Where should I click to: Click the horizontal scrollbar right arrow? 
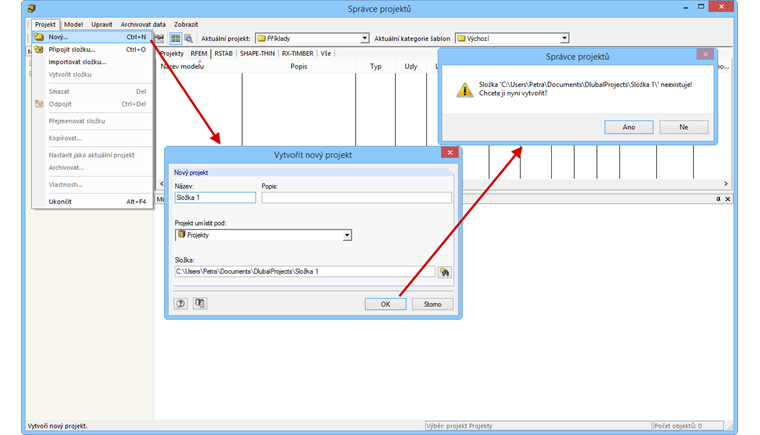tap(726, 184)
